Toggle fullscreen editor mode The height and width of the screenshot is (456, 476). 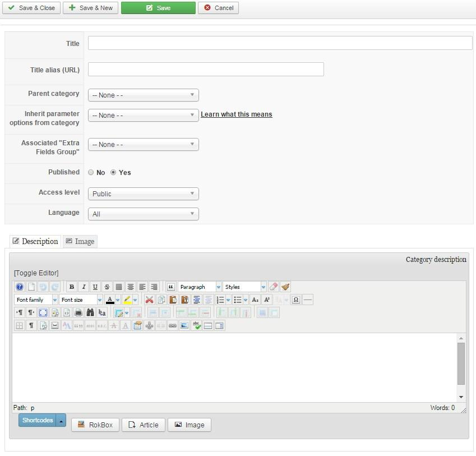point(43,313)
